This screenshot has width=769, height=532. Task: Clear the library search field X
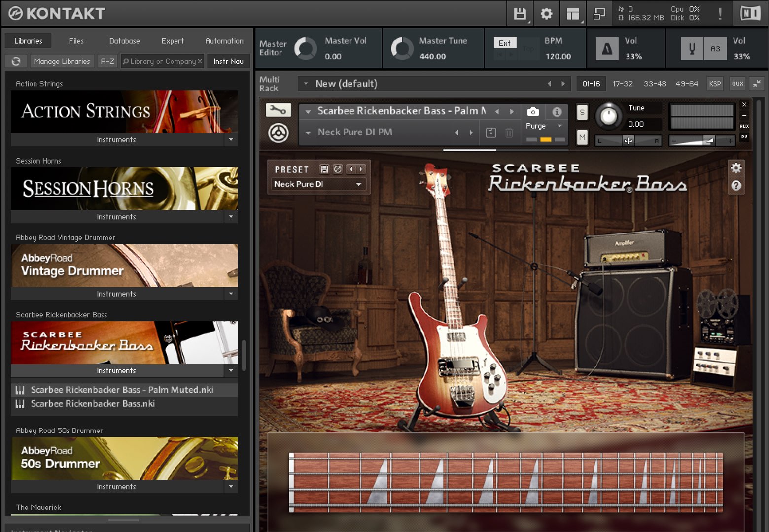pyautogui.click(x=200, y=61)
